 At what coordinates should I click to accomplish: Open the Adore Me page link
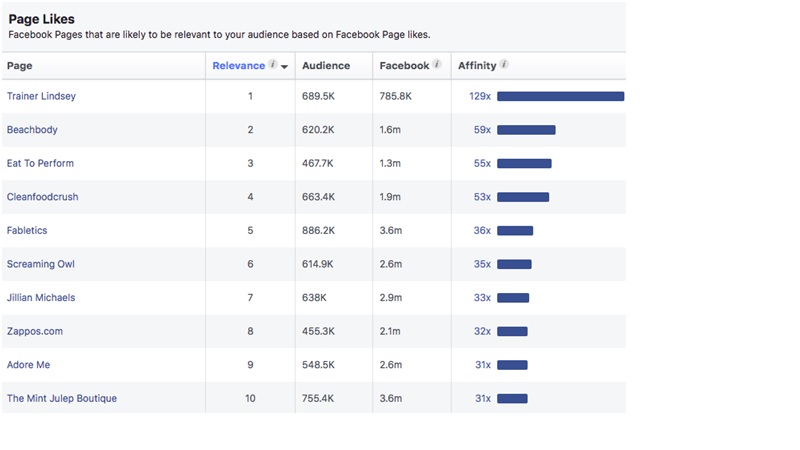tap(29, 365)
